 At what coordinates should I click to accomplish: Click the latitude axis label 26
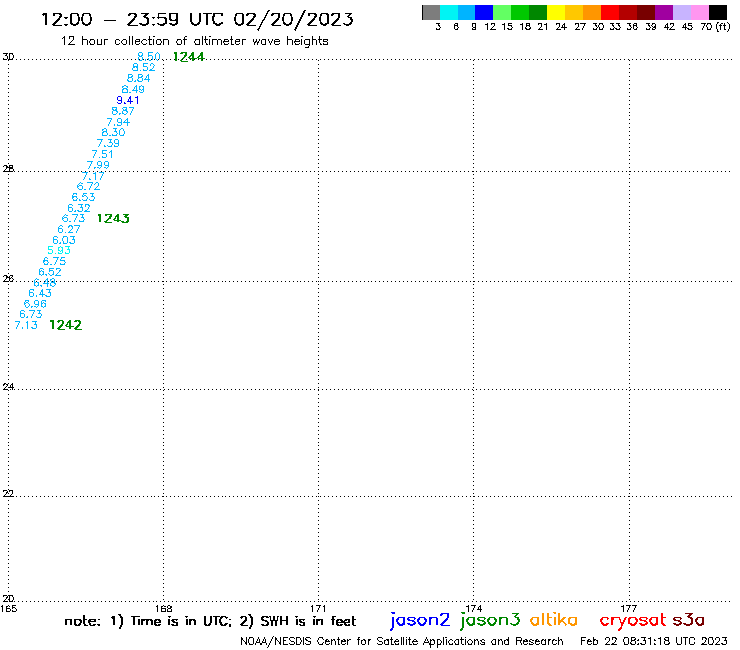point(8,279)
